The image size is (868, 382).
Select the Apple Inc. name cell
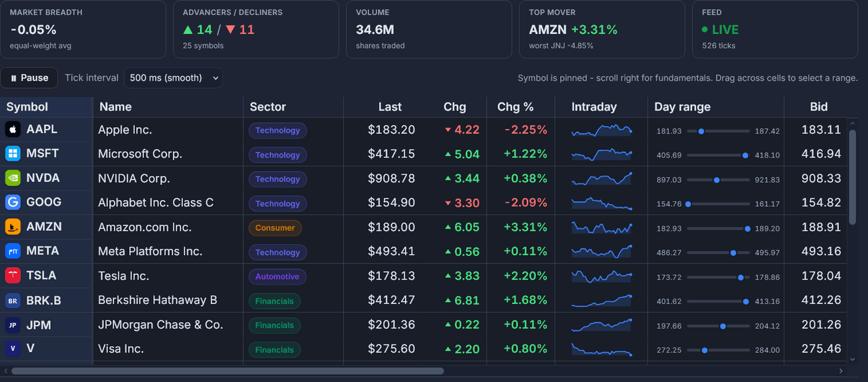coord(167,130)
